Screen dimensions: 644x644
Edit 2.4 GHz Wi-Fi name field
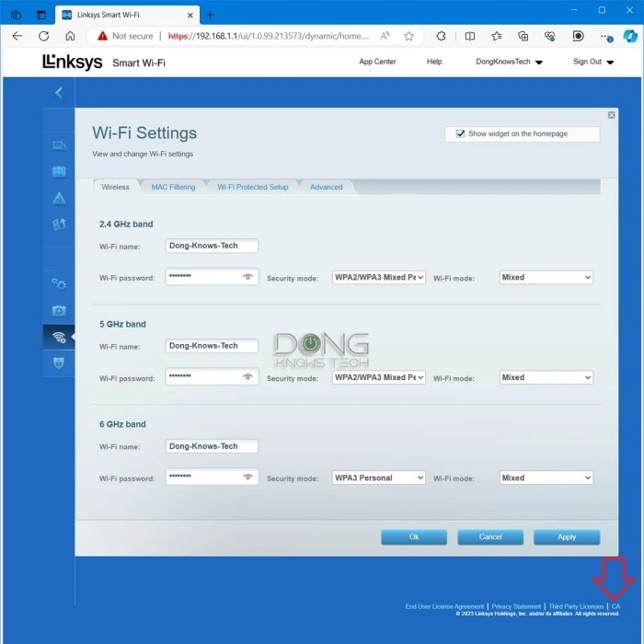pyautogui.click(x=212, y=246)
